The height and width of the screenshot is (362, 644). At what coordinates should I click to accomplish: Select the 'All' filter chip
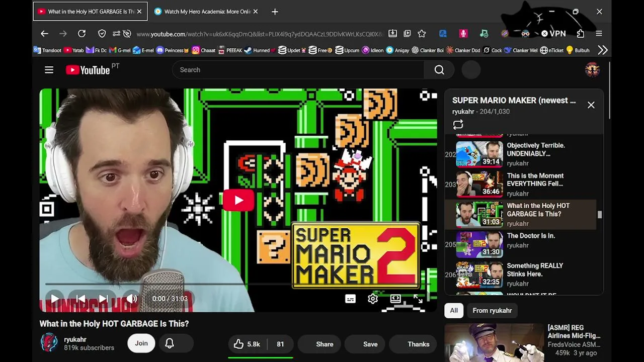click(x=454, y=311)
